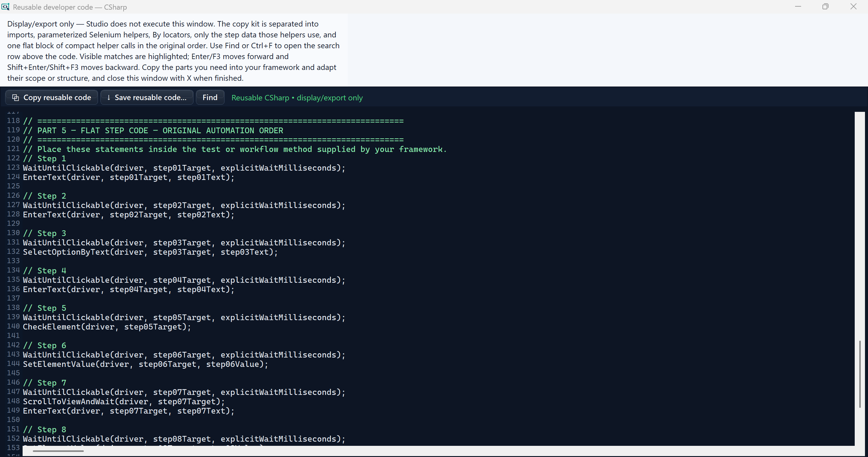The image size is (868, 457).
Task: Click the WaitUntilClickable step08Target line
Action: pos(184,439)
